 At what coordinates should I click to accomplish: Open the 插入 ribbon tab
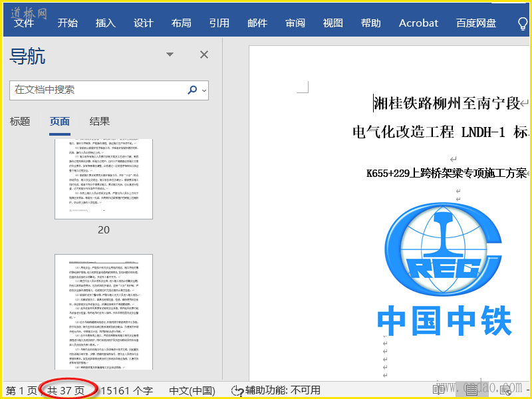coord(106,23)
